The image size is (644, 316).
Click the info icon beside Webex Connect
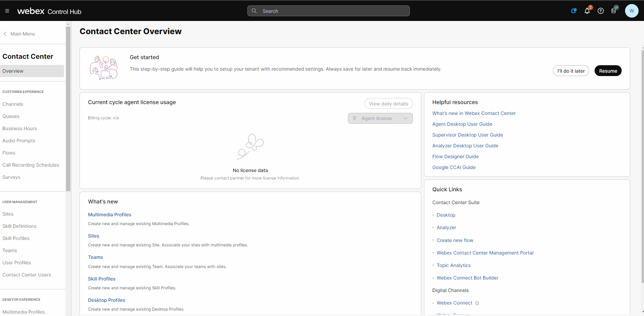pos(477,303)
